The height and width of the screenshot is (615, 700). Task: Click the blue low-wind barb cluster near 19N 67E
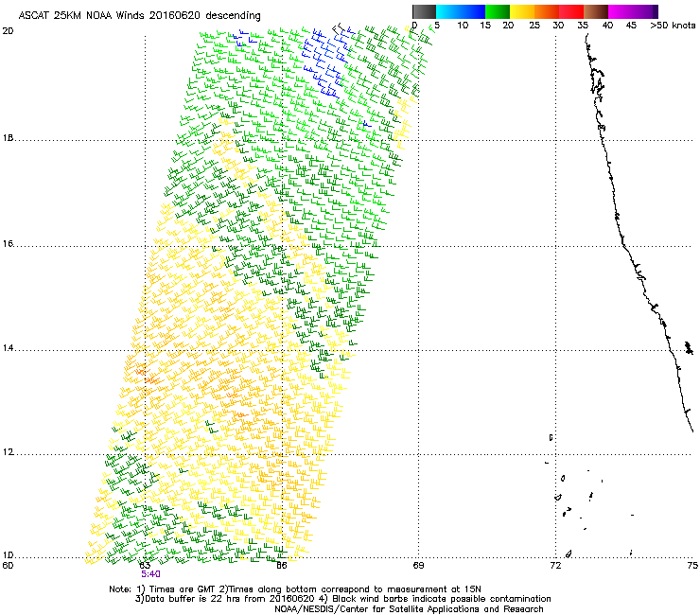click(324, 62)
